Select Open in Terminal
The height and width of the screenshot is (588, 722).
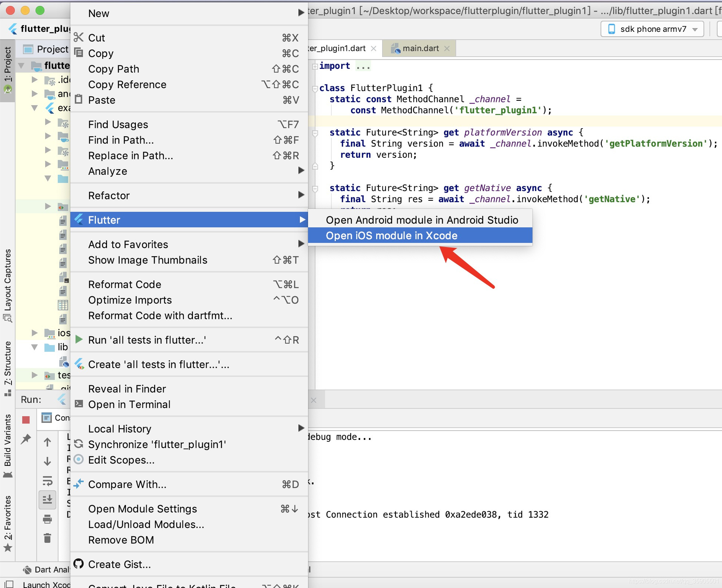pos(189,404)
